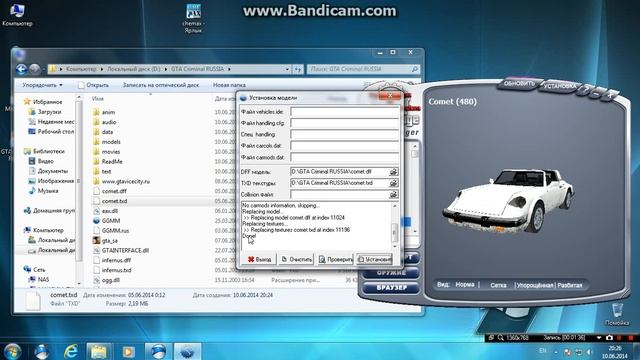Switch view to Разбитая
The image size is (640, 360).
tap(570, 285)
